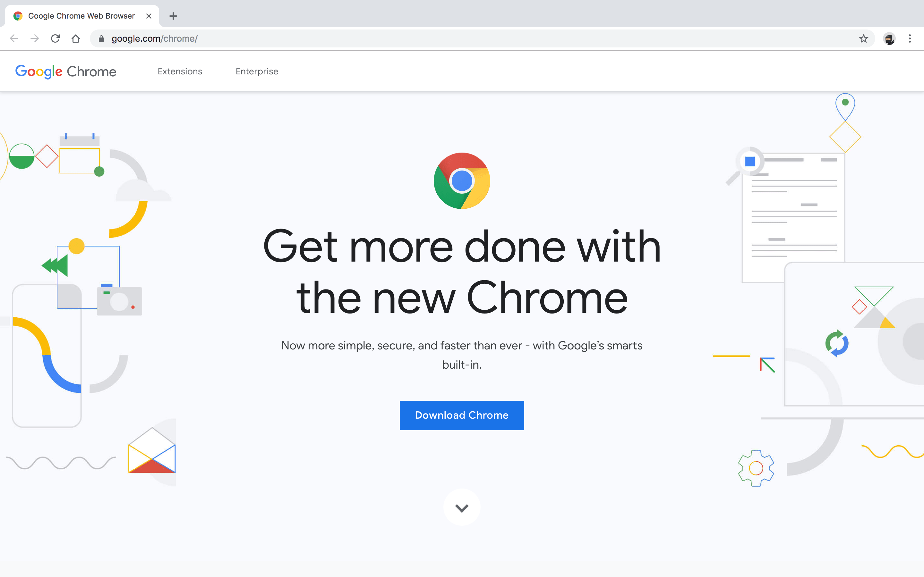Screen dimensions: 924x577
Task: Click the Download Chrome button
Action: point(462,415)
